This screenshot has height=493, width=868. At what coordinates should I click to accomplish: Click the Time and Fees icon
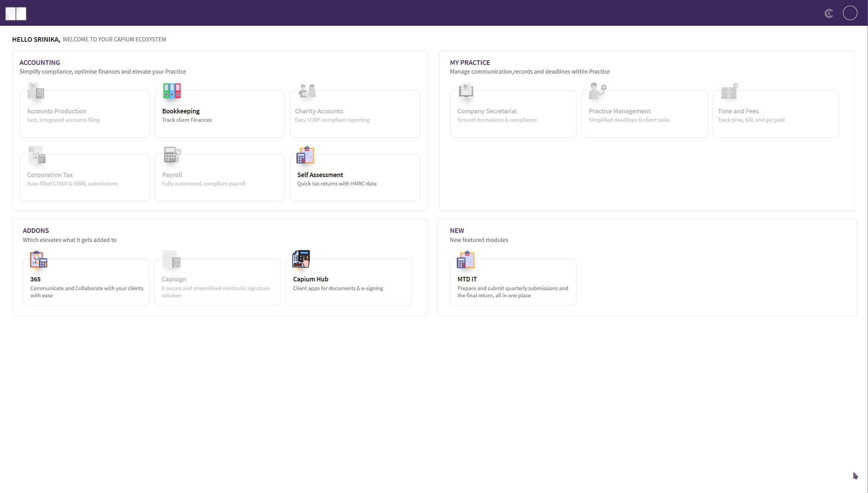click(x=730, y=91)
